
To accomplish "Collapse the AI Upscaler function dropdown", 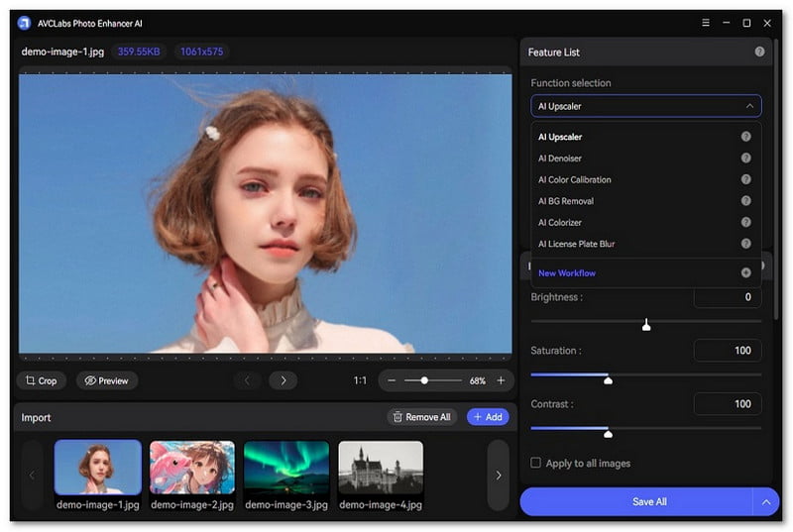I will point(749,106).
